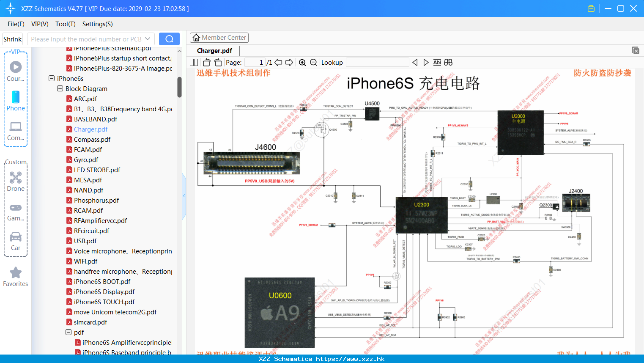Open the model number dropdown arrow
Image resolution: width=644 pixels, height=363 pixels.
(148, 39)
